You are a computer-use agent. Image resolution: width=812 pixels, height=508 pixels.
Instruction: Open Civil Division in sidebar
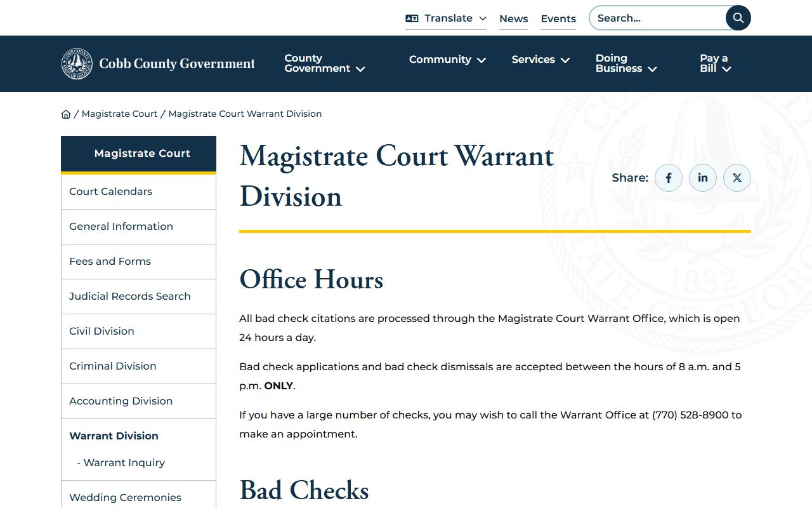138,331
